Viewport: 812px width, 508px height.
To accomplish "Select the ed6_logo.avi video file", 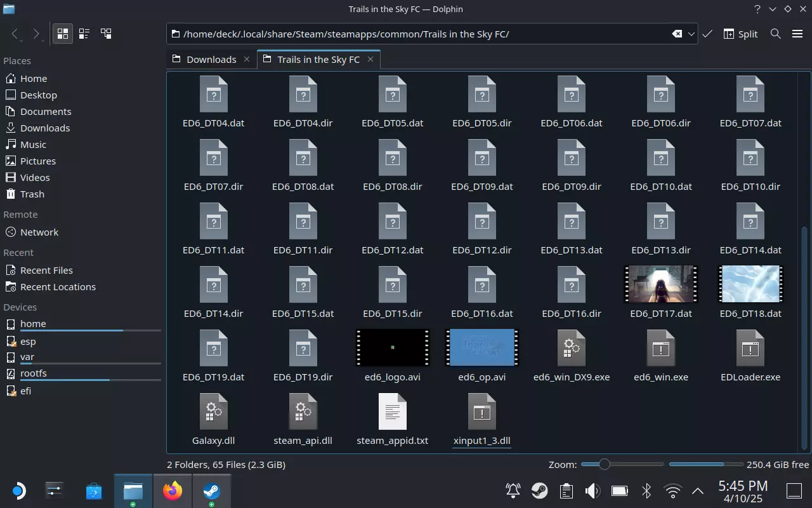I will coord(393,347).
